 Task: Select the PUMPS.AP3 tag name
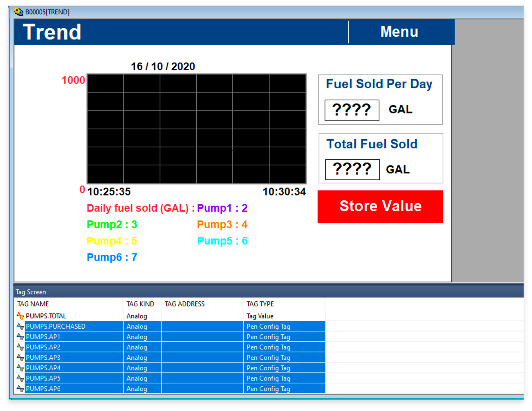pos(43,357)
